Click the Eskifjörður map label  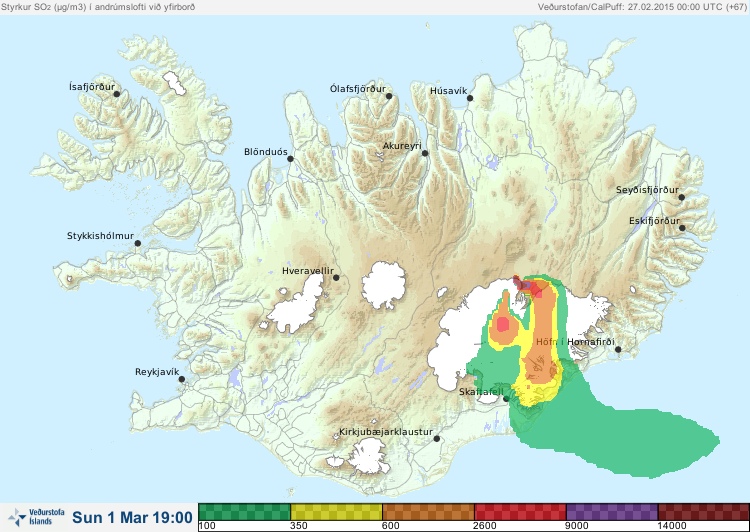pyautogui.click(x=654, y=221)
